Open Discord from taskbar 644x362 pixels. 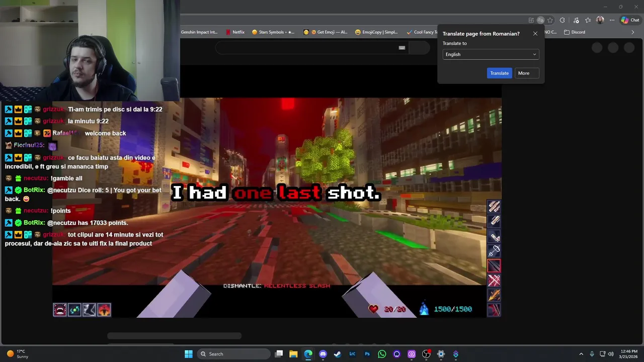[x=323, y=354]
